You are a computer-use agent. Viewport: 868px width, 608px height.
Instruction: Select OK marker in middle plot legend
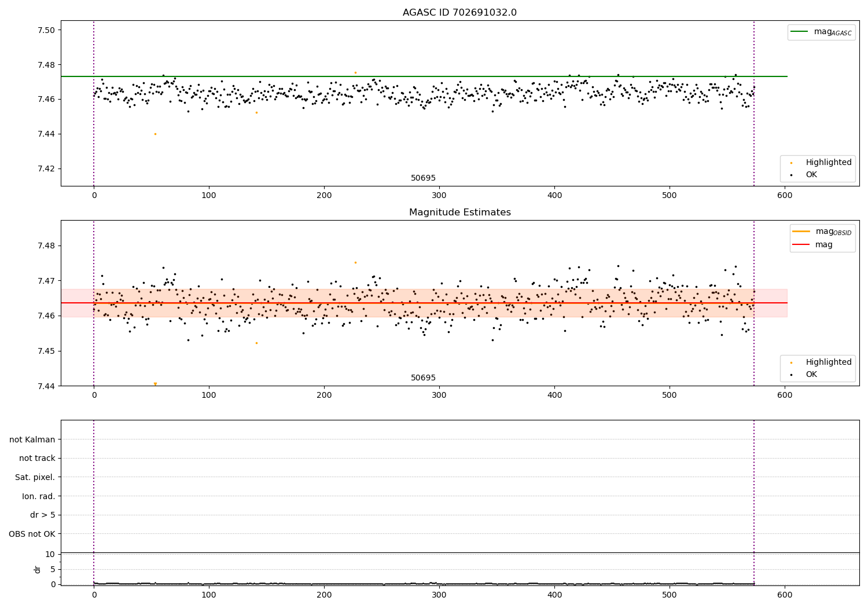point(791,375)
